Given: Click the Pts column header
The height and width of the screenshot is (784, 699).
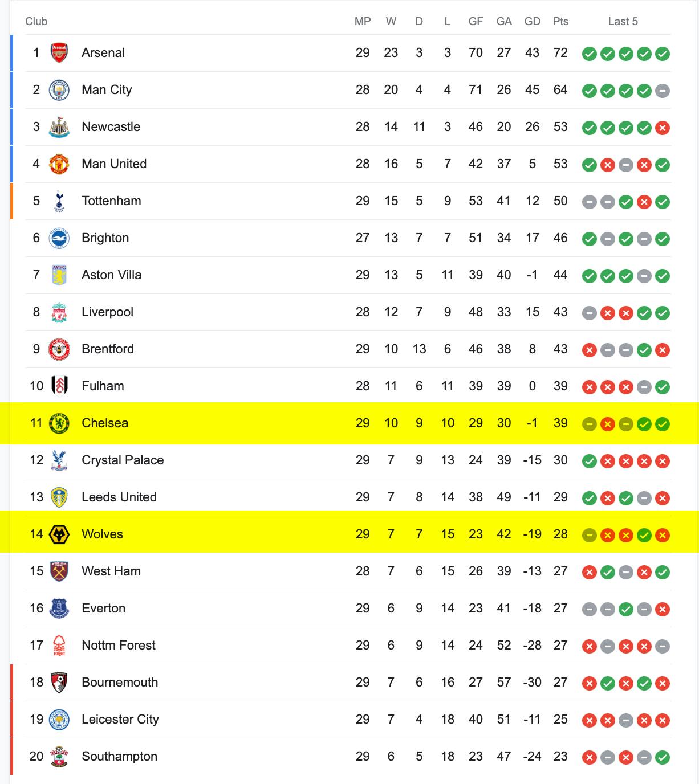Looking at the screenshot, I should pyautogui.click(x=560, y=22).
